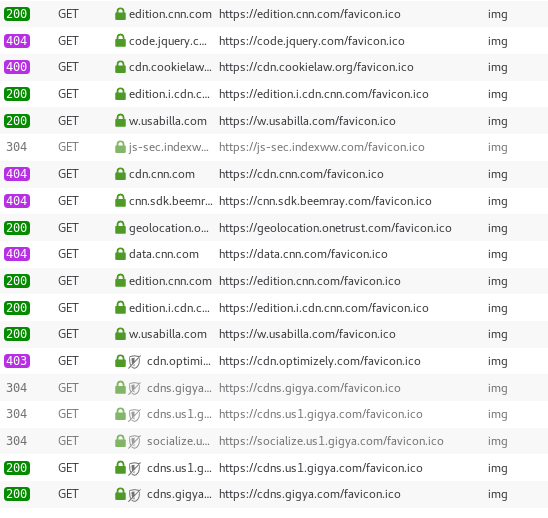The width and height of the screenshot is (548, 518).
Task: Click the lock icon for code.jquery.com
Action: pos(120,41)
